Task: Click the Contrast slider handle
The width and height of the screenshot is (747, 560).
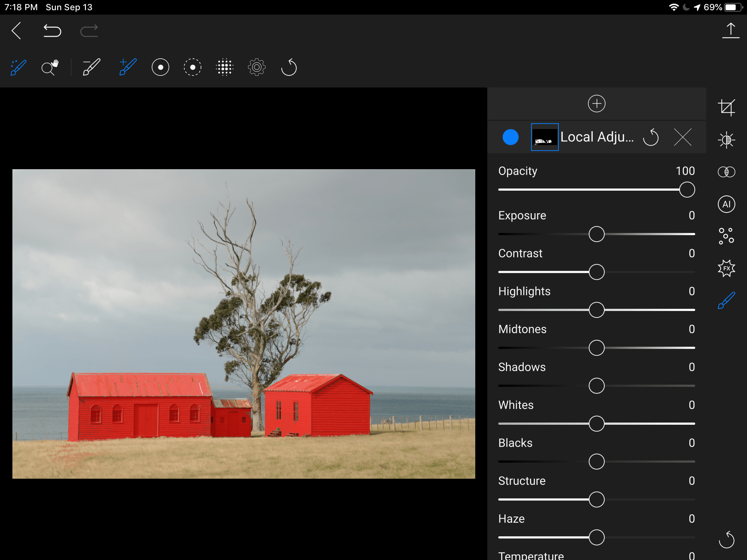Action: [x=597, y=272]
